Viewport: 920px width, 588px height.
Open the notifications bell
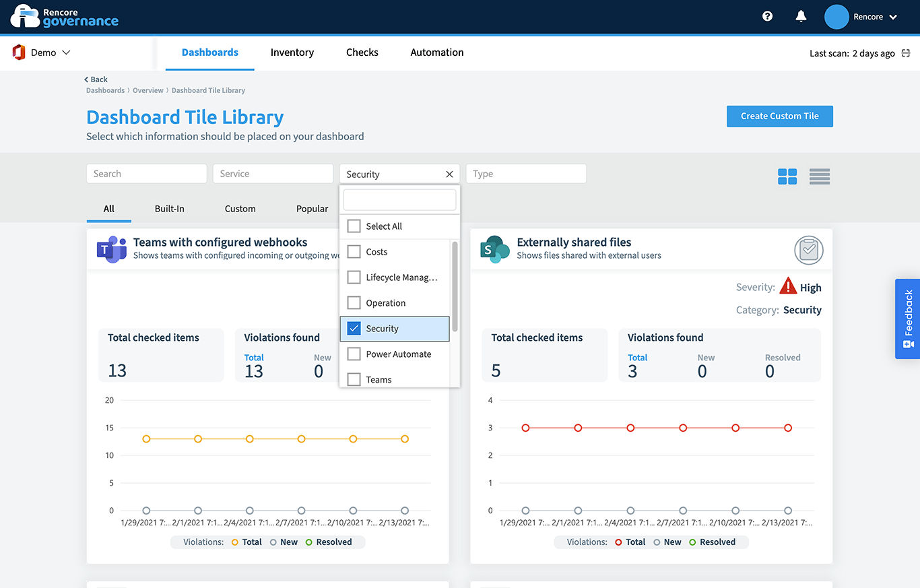click(x=801, y=17)
